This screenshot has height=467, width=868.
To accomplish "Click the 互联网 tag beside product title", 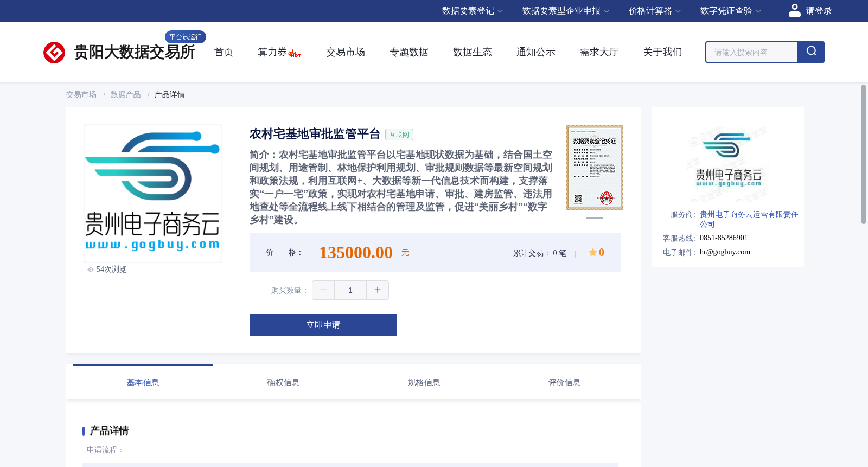I will pos(399,135).
